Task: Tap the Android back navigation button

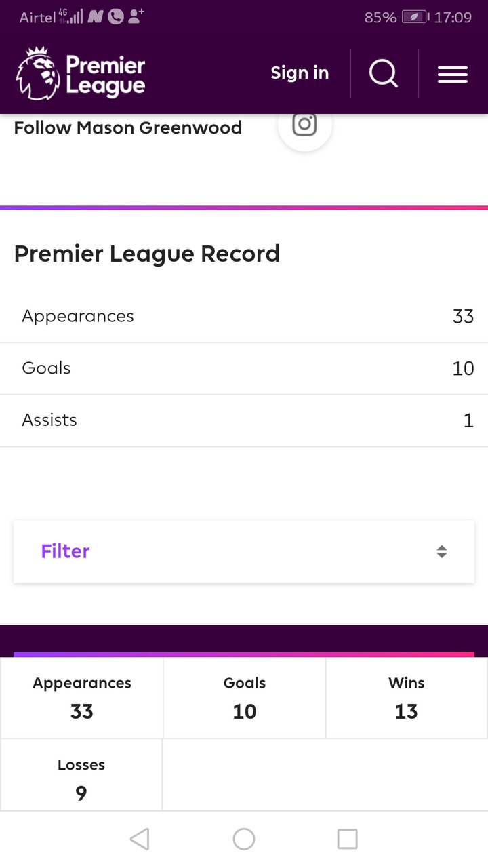Action: tap(140, 840)
